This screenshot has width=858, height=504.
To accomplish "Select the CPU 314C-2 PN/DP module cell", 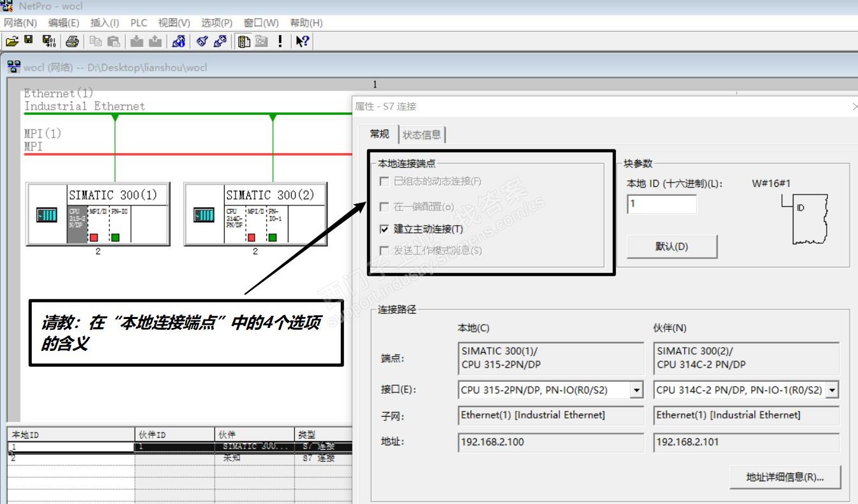I will click(x=235, y=225).
